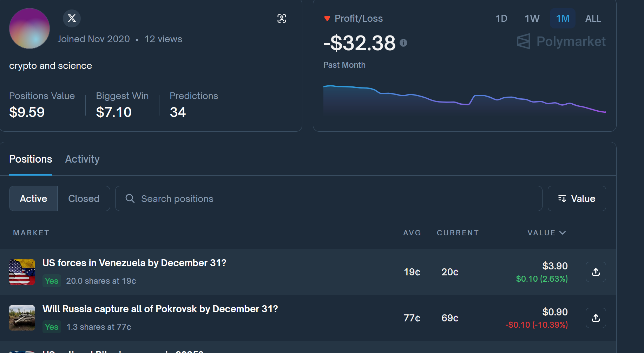Screen dimensions: 644x353
Task: Click the AVG column header
Action: tap(412, 233)
